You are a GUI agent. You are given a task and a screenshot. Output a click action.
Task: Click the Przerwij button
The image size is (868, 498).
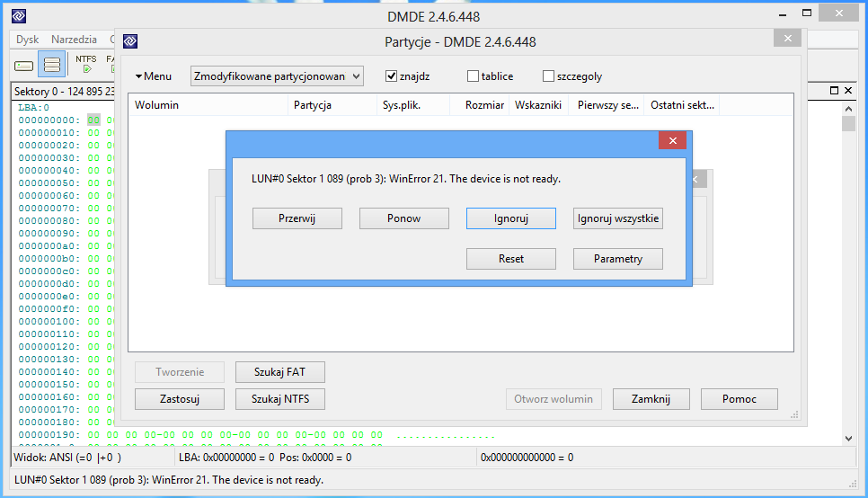coord(297,218)
